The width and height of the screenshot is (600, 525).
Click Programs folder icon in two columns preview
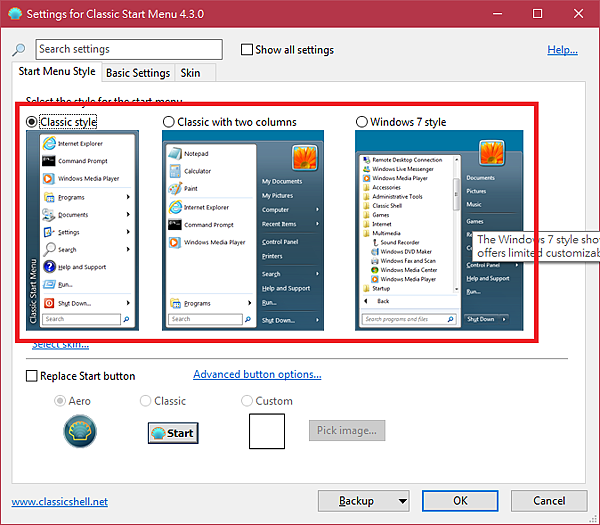pyautogui.click(x=175, y=303)
